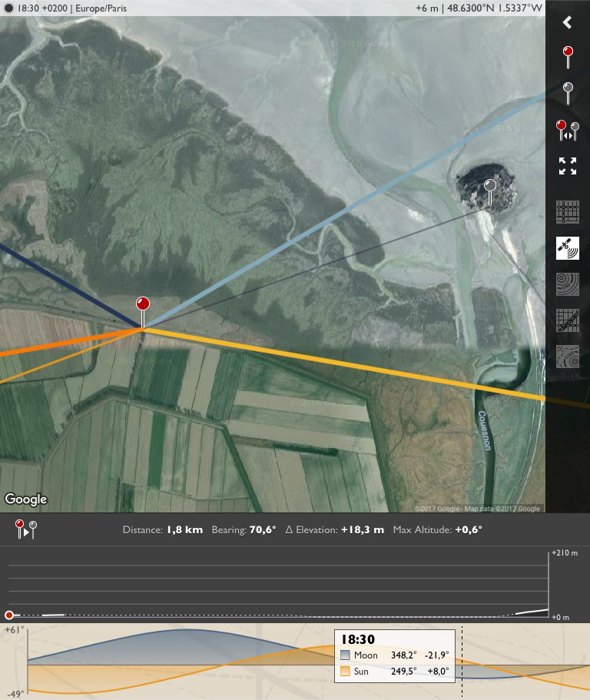Click the +6 m elevation reading
This screenshot has width=590, height=700.
pyautogui.click(x=426, y=8)
